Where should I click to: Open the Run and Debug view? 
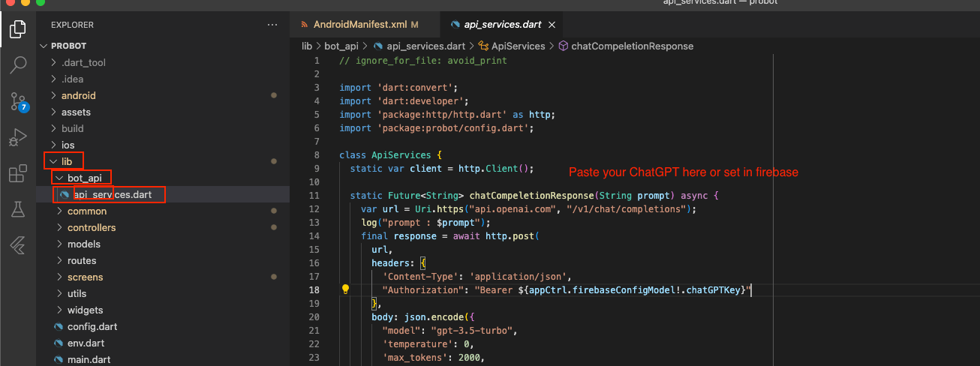(x=17, y=138)
